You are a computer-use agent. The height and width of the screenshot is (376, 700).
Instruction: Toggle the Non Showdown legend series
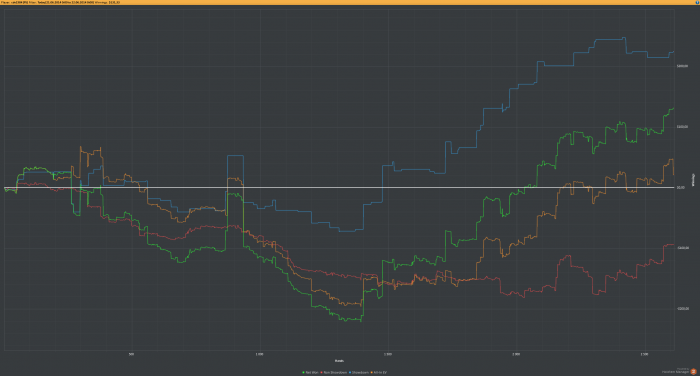pos(333,372)
